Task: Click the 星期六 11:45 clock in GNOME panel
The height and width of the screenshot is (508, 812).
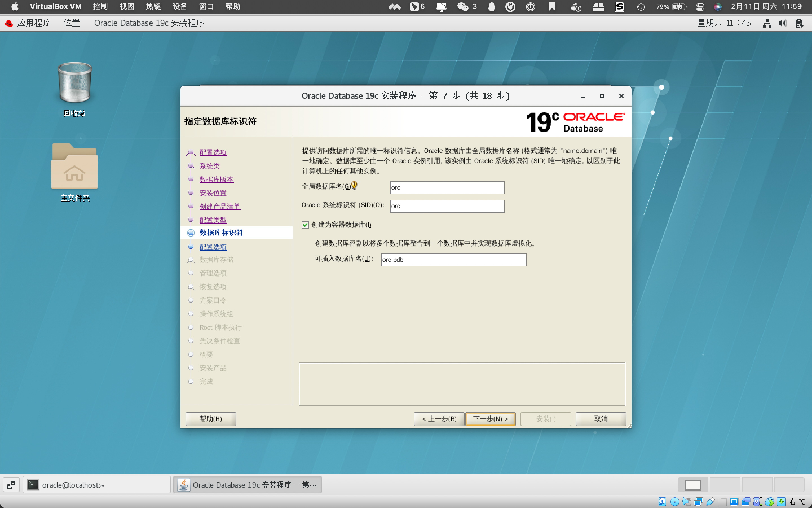Action: [724, 23]
